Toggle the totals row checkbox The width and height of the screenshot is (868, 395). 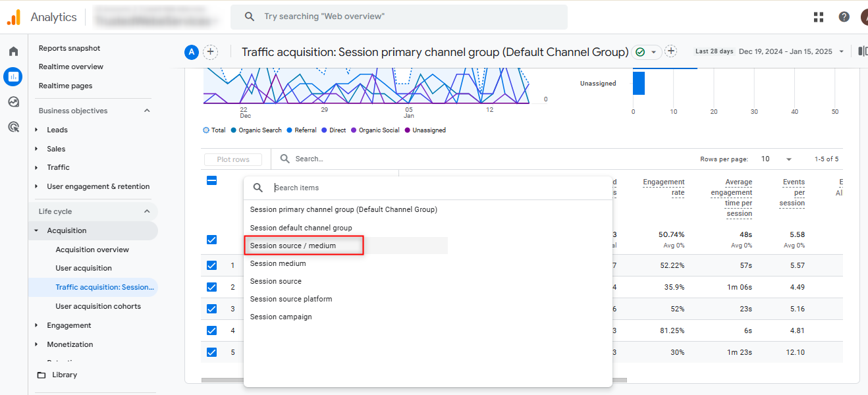[211, 240]
